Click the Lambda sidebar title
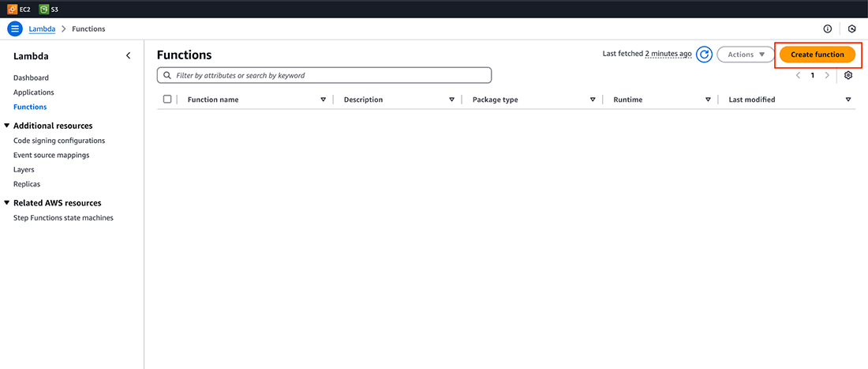This screenshot has width=868, height=369. click(31, 56)
